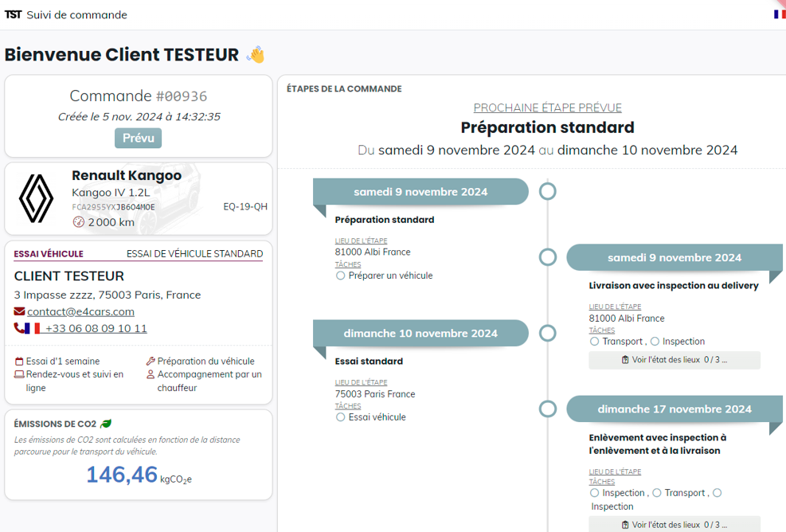The width and height of the screenshot is (786, 532).
Task: Expand 'Voir l'état des lieux' under Livraison step
Action: (x=674, y=360)
